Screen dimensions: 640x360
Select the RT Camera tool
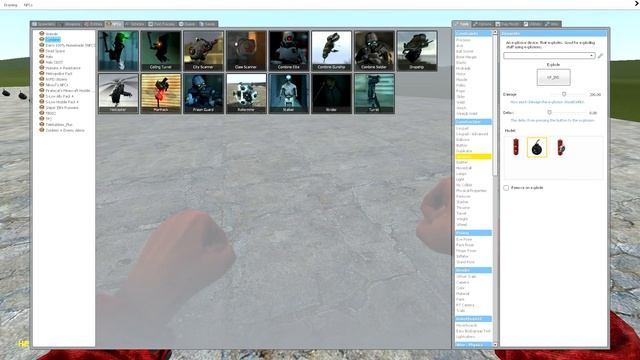(465, 305)
